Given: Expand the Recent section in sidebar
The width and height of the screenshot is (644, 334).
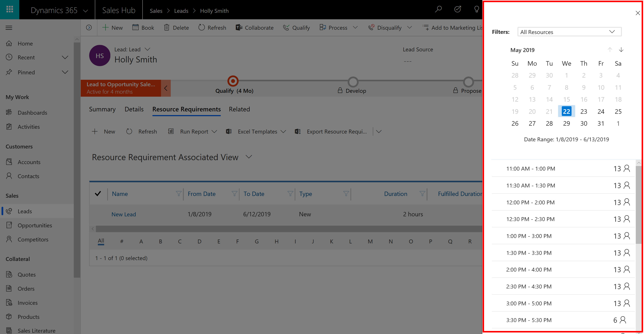Looking at the screenshot, I should 65,57.
